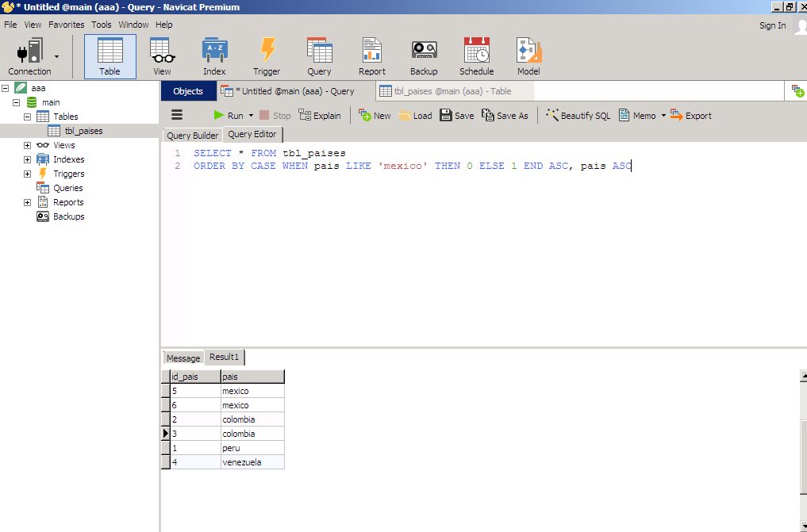Collapse the aaa connection node

tap(5, 88)
